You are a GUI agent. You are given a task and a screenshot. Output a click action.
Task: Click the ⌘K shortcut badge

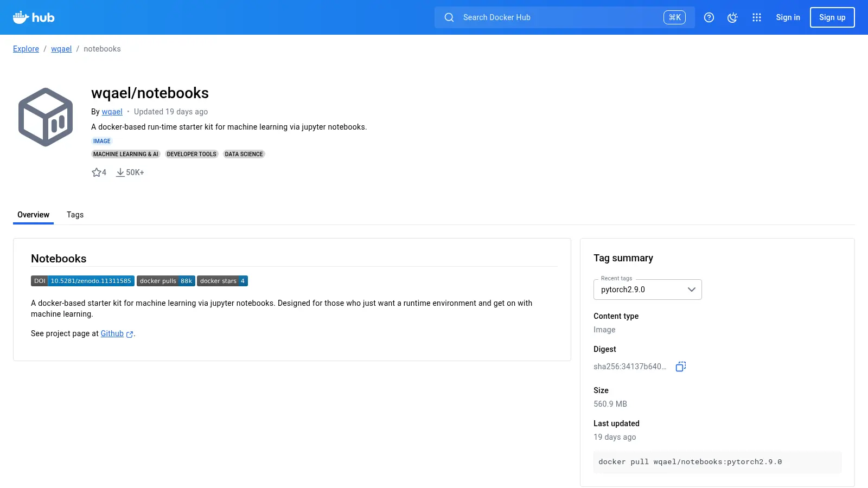674,17
